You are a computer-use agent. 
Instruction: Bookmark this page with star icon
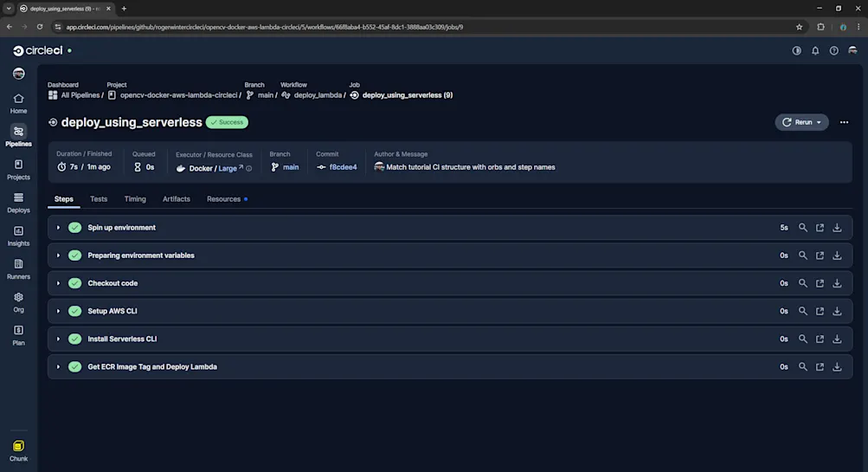click(x=799, y=27)
